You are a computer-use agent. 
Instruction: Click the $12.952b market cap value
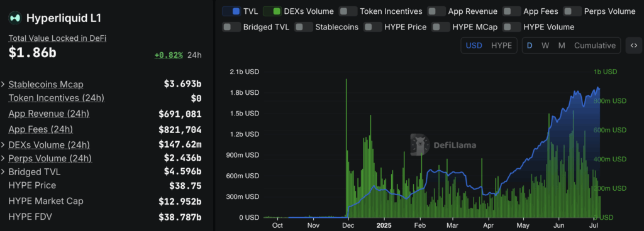pos(180,201)
